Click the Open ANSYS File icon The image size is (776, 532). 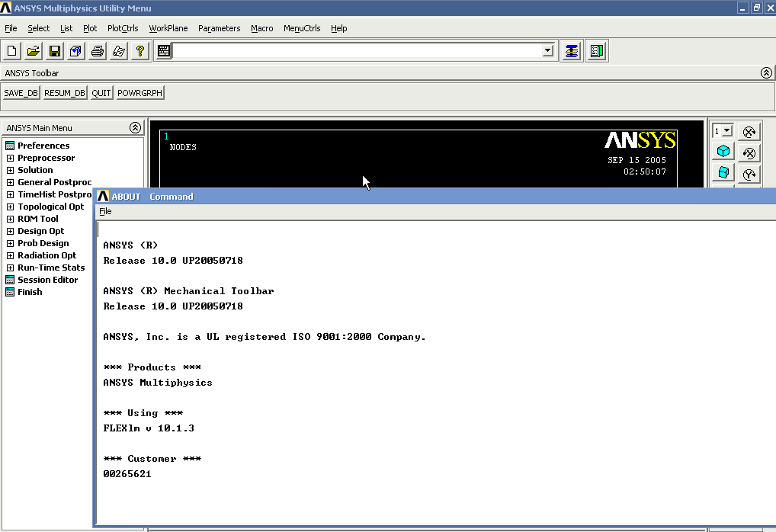(x=33, y=51)
